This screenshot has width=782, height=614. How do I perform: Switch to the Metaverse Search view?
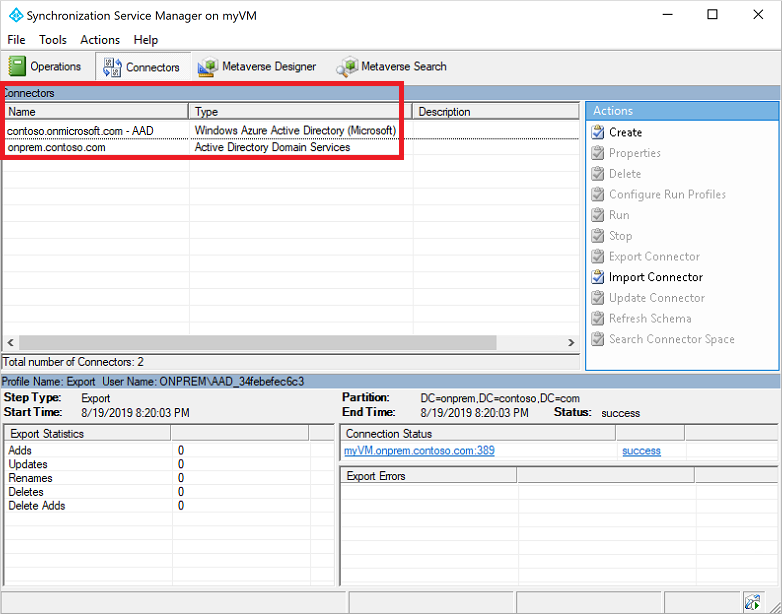coord(391,67)
